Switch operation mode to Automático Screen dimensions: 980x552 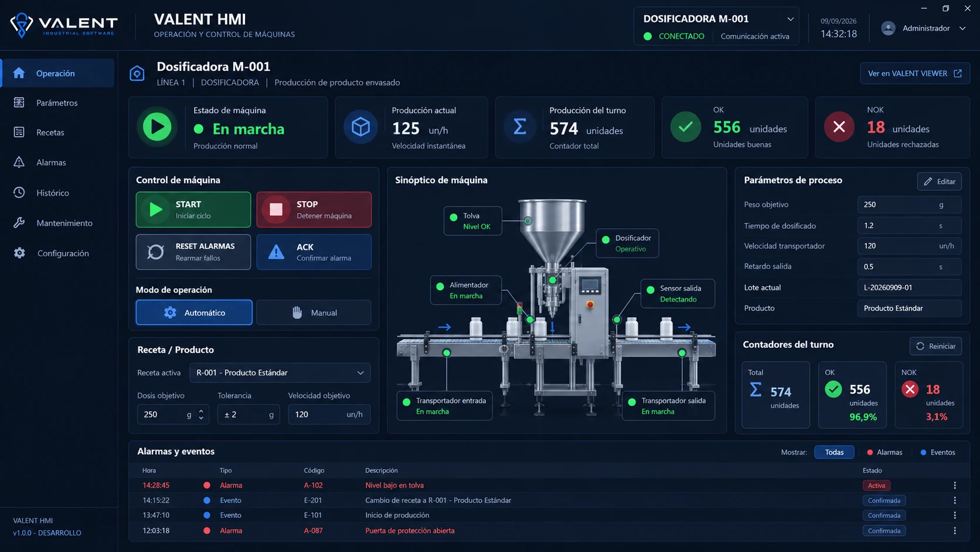(x=194, y=313)
